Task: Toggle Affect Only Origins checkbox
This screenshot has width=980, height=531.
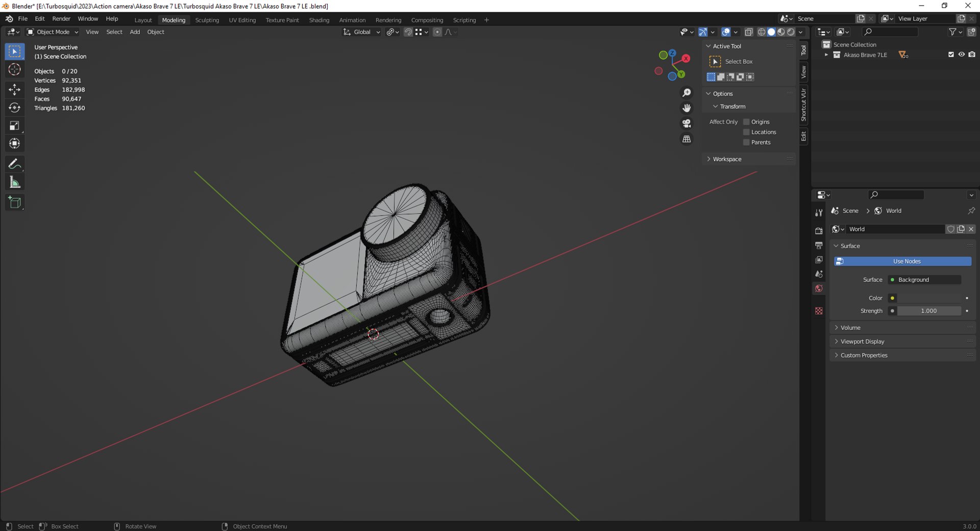Action: (746, 122)
